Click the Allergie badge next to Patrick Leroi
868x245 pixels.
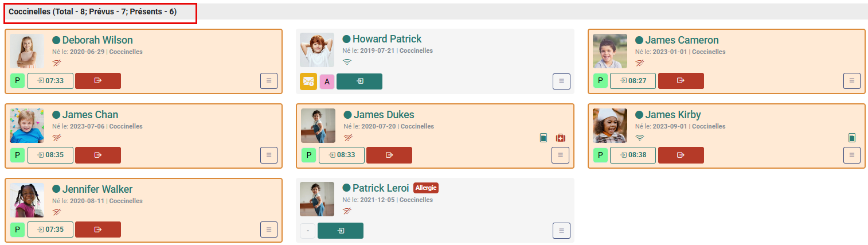point(426,188)
